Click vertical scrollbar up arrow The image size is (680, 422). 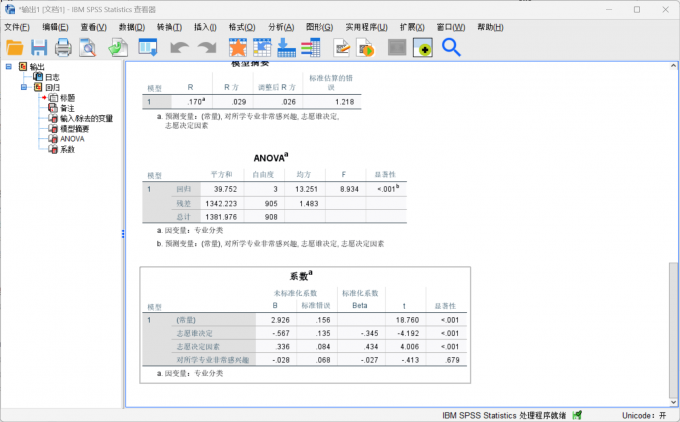click(x=673, y=66)
